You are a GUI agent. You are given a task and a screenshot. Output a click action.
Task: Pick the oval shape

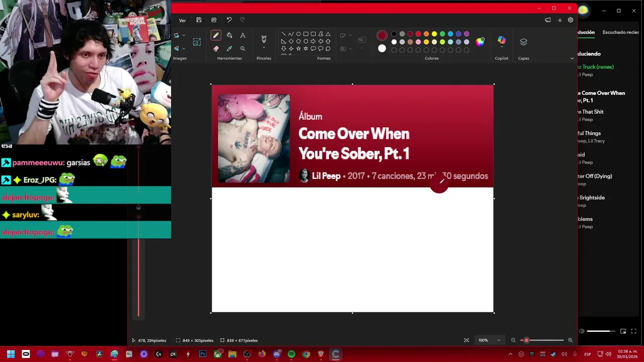[298, 34]
